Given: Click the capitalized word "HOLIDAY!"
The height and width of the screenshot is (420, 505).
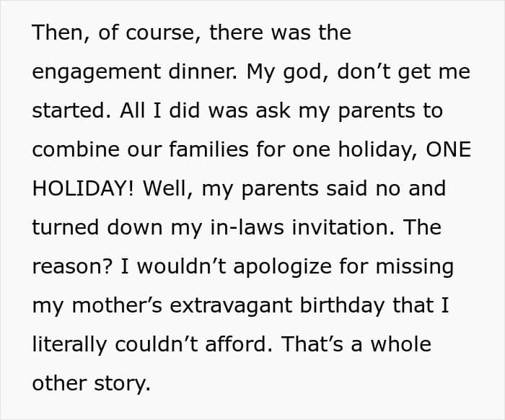Looking at the screenshot, I should tap(84, 189).
